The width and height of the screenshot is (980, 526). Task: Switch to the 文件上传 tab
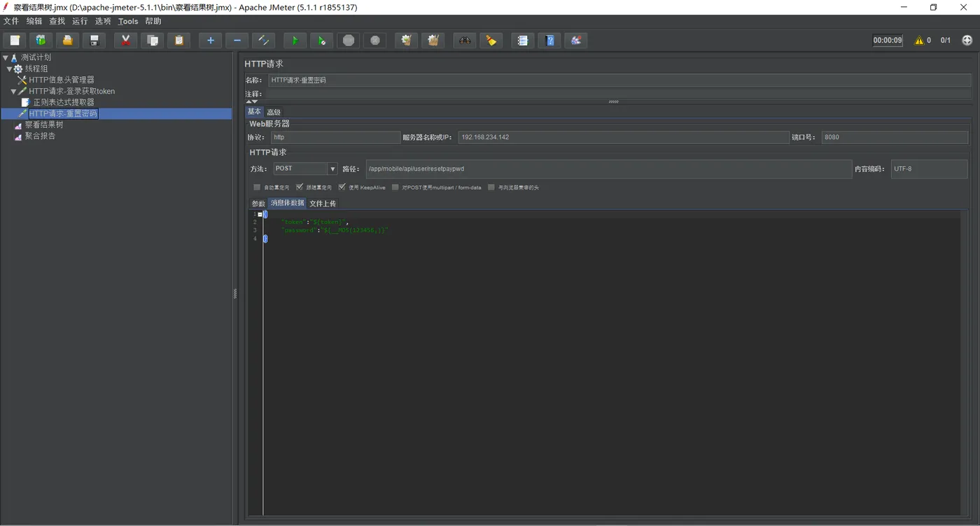click(x=323, y=204)
